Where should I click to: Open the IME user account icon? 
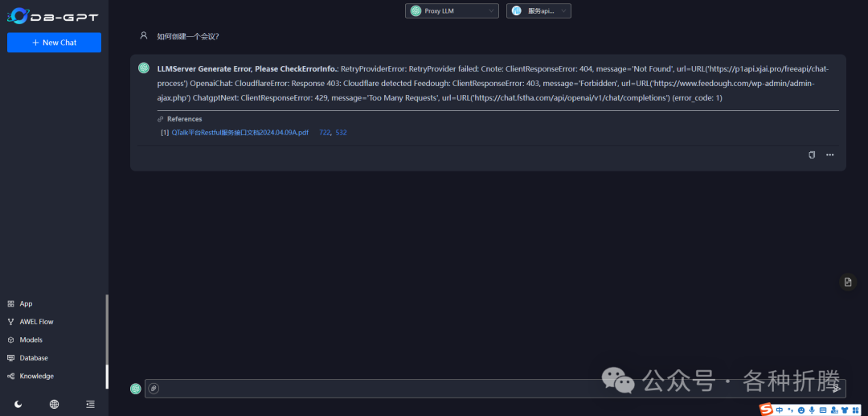834,410
